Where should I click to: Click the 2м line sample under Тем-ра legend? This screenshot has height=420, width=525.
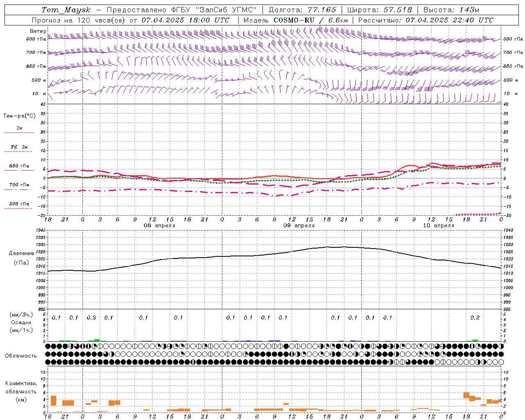(x=19, y=133)
